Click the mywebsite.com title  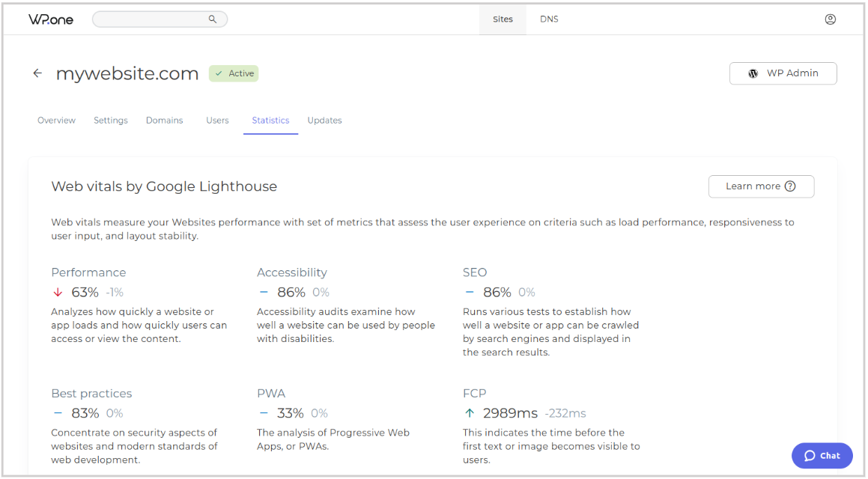click(127, 73)
